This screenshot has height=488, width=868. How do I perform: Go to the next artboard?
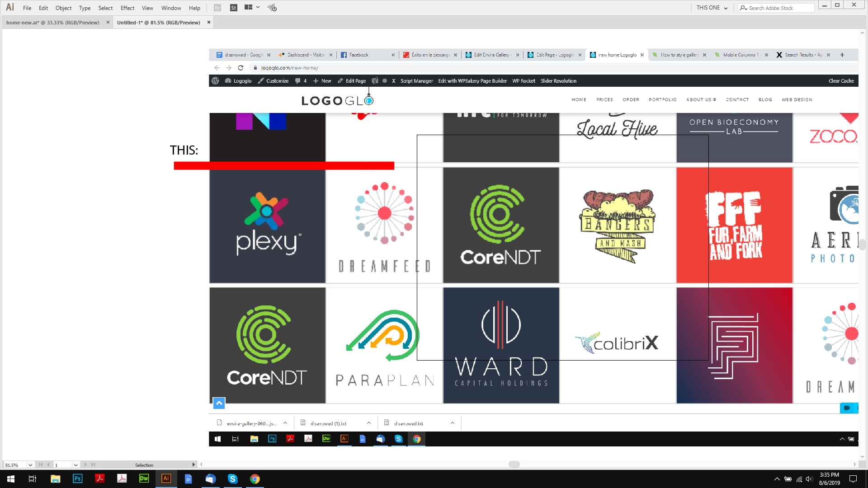point(85,465)
